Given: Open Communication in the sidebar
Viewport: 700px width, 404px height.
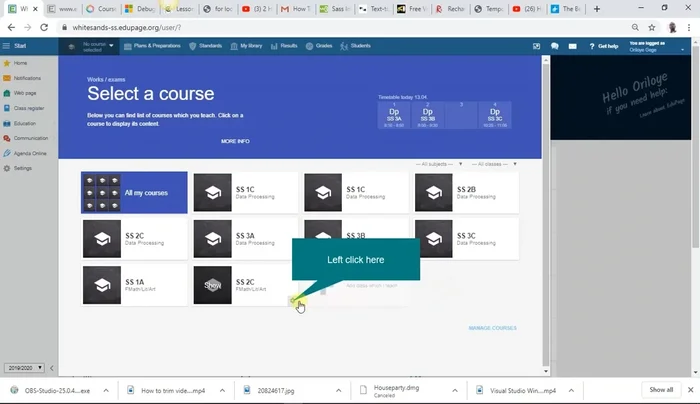Looking at the screenshot, I should click(x=30, y=138).
